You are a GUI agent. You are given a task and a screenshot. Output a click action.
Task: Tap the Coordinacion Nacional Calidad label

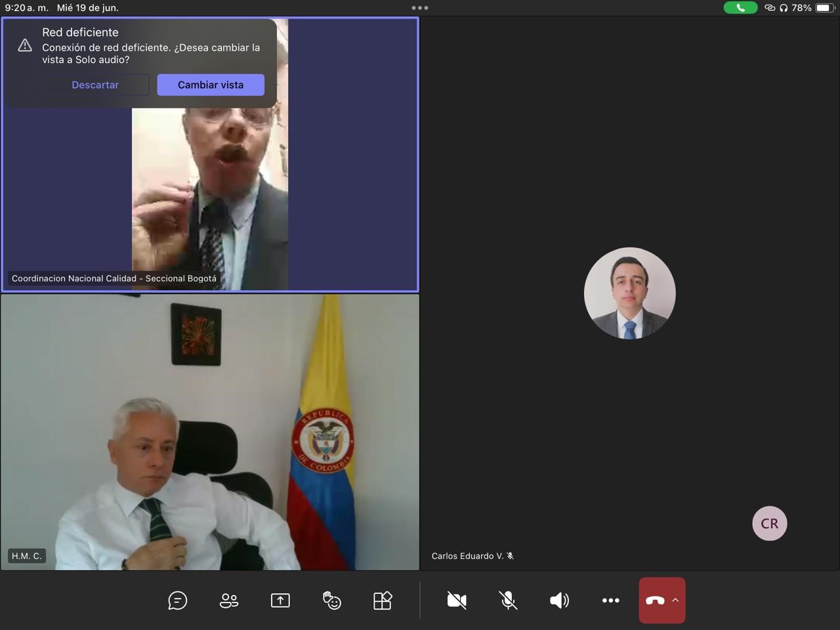[x=114, y=278]
